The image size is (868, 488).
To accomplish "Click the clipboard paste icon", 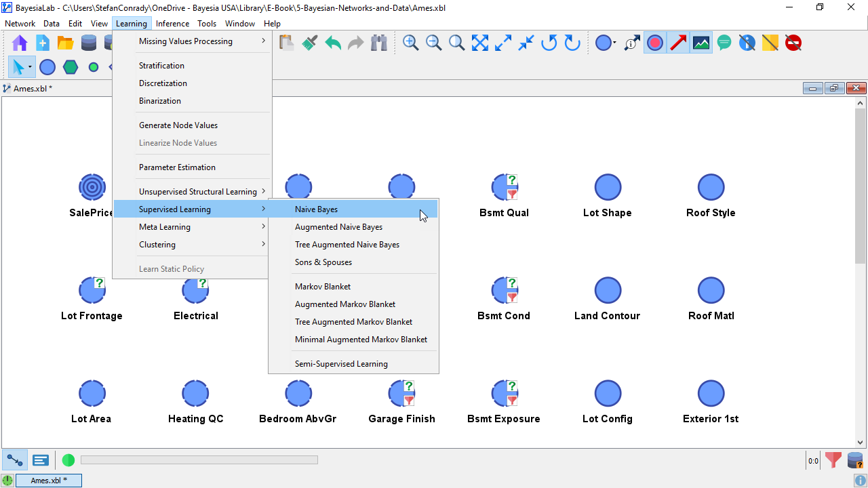I will tap(286, 43).
